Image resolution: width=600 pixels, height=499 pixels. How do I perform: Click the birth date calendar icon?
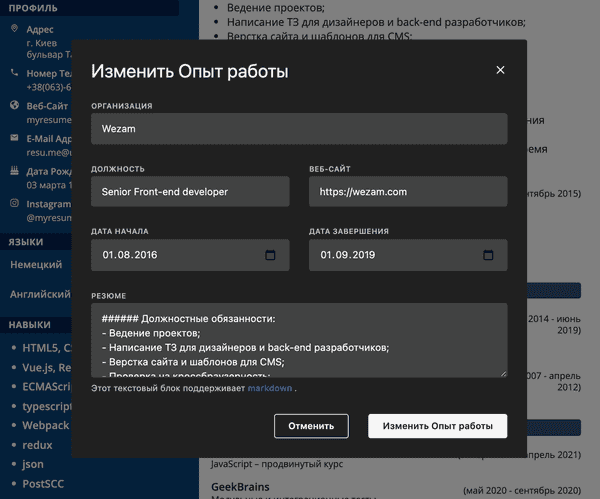(x=14, y=171)
